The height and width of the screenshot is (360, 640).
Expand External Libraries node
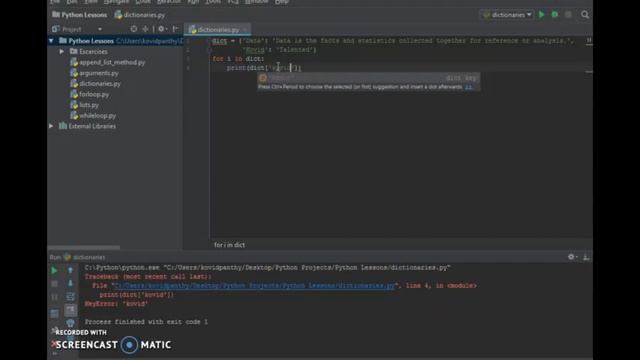click(x=51, y=126)
